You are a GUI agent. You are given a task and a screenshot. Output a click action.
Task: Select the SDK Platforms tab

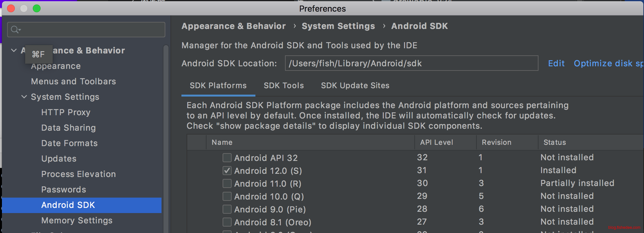[218, 86]
